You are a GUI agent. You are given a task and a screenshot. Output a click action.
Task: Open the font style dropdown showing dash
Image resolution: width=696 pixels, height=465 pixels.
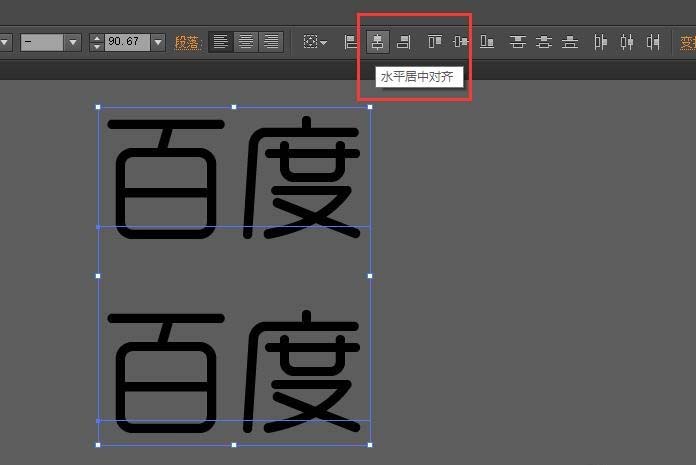click(73, 43)
